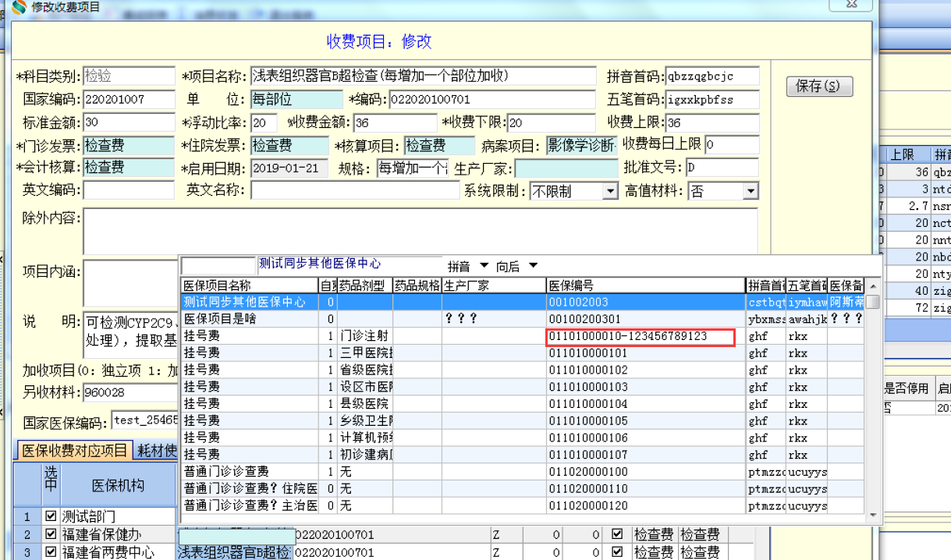Click the 国家编码 field with 220201007
Screen dimensions: 951x560
[129, 99]
